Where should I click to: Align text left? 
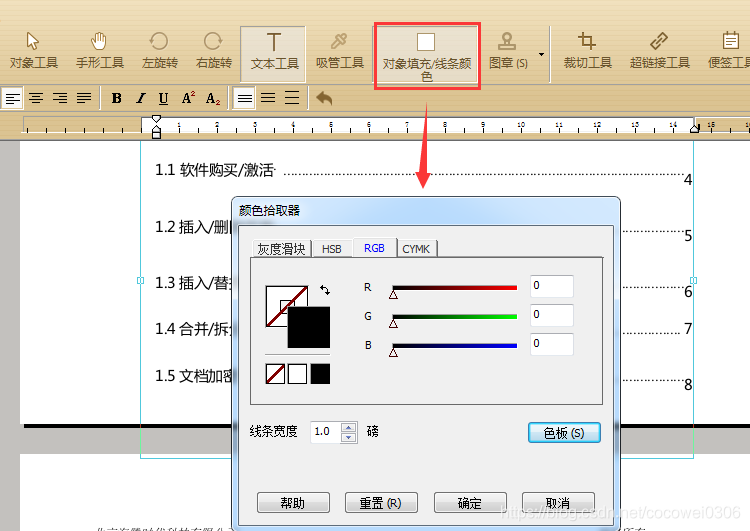point(12,99)
